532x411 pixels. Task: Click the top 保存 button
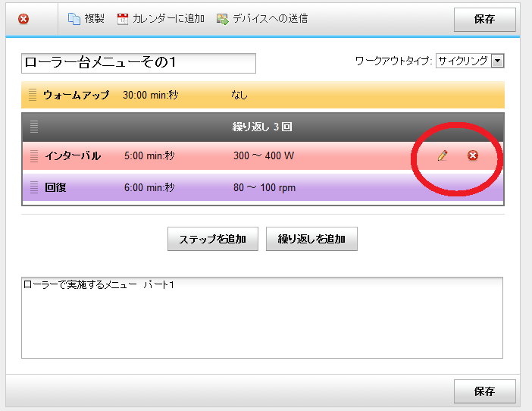tap(485, 20)
